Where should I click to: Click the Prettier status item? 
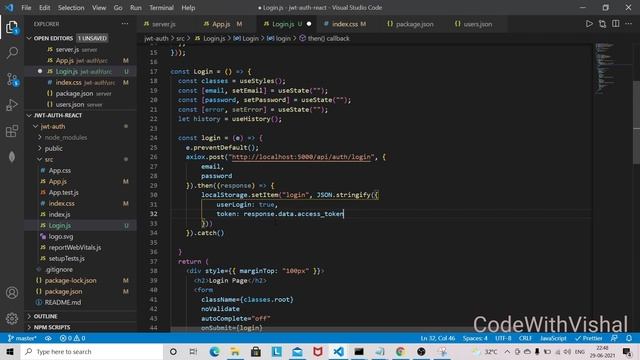589,338
